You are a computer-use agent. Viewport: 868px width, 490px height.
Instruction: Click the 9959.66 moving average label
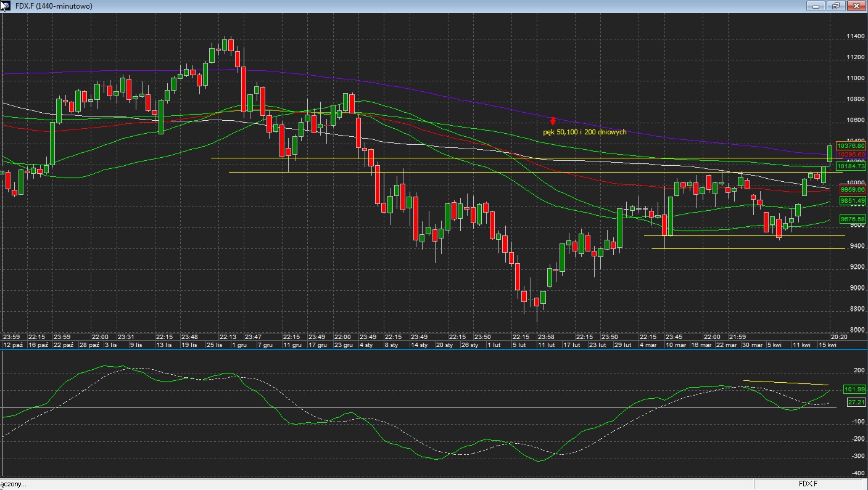pos(852,190)
